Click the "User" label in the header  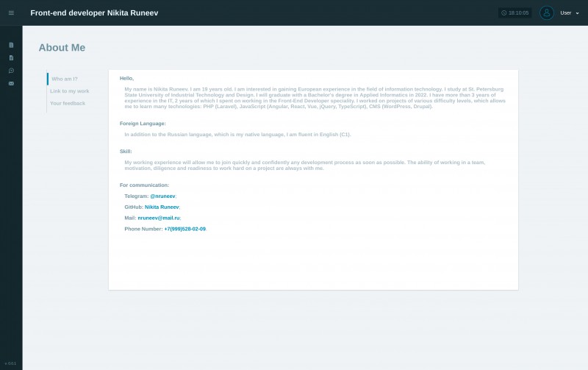565,13
